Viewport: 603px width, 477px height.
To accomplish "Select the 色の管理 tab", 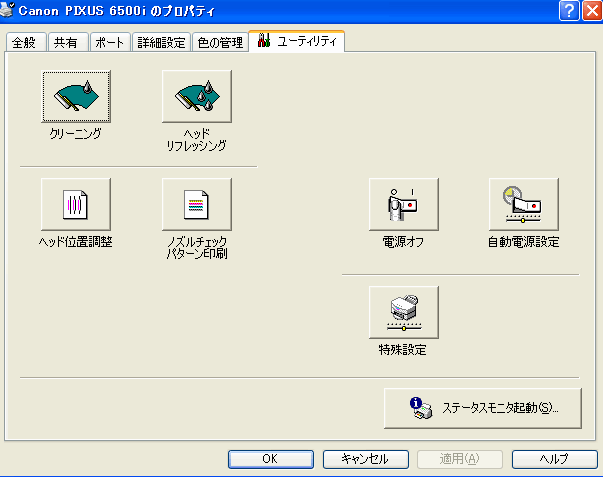I will tap(220, 42).
